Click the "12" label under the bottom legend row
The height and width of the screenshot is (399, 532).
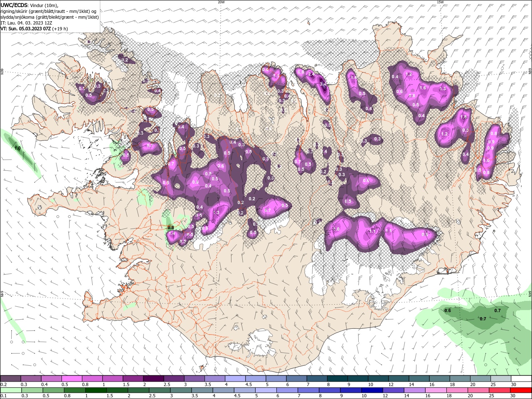(385, 396)
